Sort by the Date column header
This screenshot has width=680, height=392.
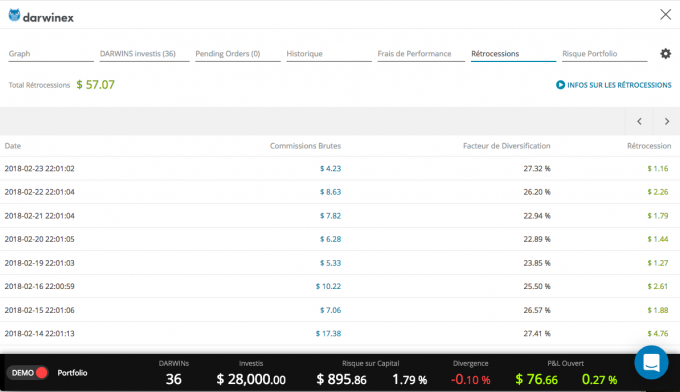pyautogui.click(x=13, y=146)
